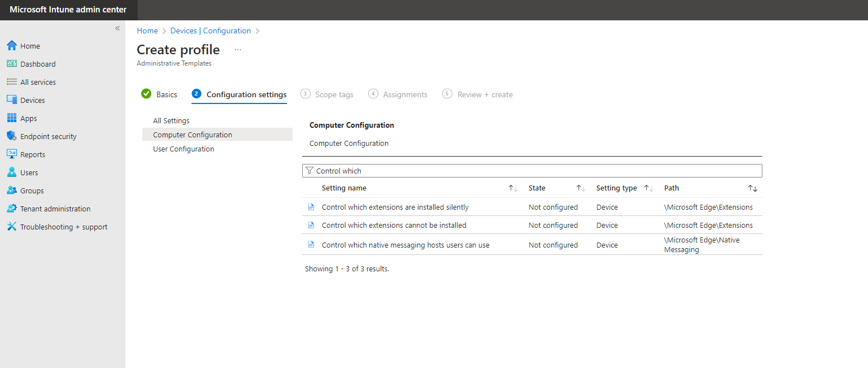Viewport: 868px width, 368px height.
Task: Click 'Showing 1 - 3 of 3 results.' text
Action: (x=347, y=269)
